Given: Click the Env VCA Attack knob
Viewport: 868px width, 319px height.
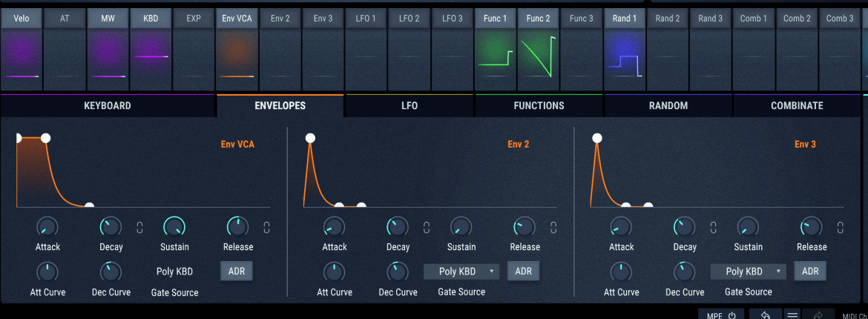Looking at the screenshot, I should coord(47,226).
